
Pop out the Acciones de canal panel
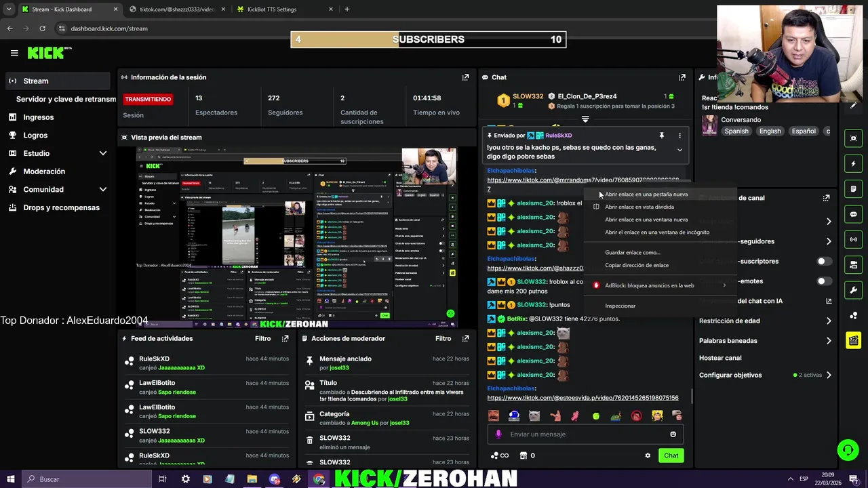[x=826, y=198]
